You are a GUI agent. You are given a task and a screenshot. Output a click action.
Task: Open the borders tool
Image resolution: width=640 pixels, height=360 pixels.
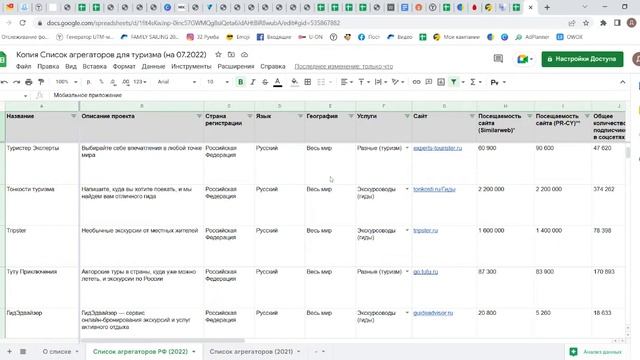pos(308,82)
